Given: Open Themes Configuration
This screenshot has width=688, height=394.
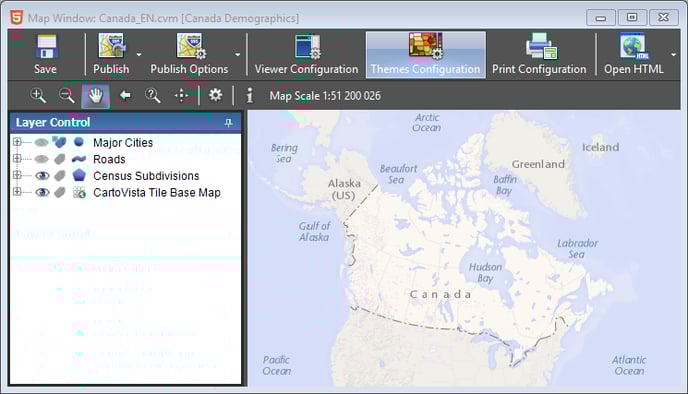Looking at the screenshot, I should [426, 55].
